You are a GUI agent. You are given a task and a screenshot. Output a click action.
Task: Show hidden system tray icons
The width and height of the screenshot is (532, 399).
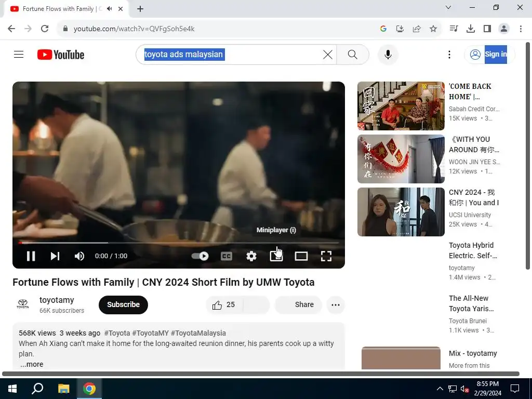(x=440, y=389)
